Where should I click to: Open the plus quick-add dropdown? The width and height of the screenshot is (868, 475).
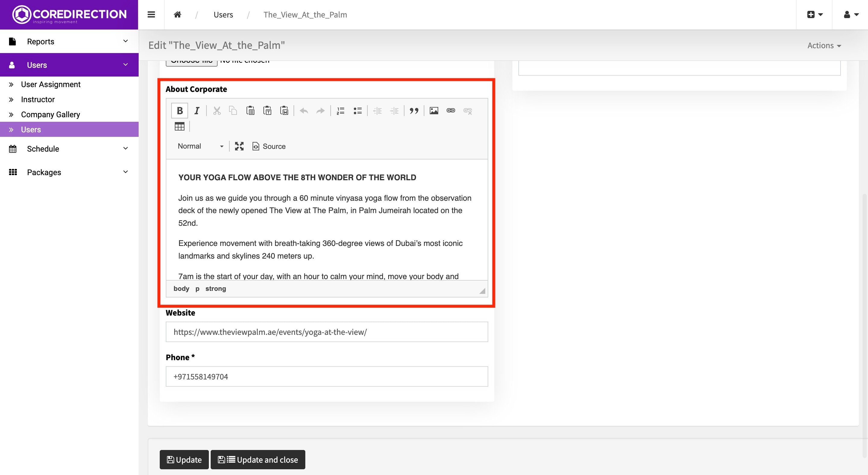815,14
